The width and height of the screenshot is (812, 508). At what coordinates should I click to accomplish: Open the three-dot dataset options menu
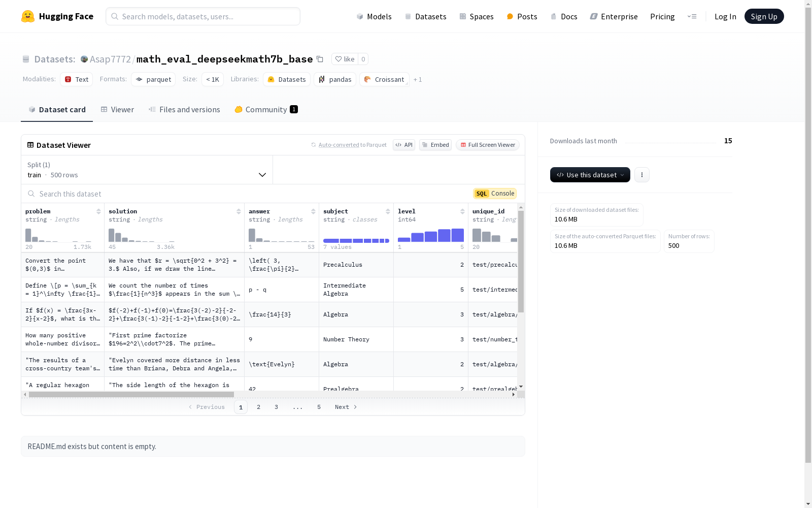point(642,175)
